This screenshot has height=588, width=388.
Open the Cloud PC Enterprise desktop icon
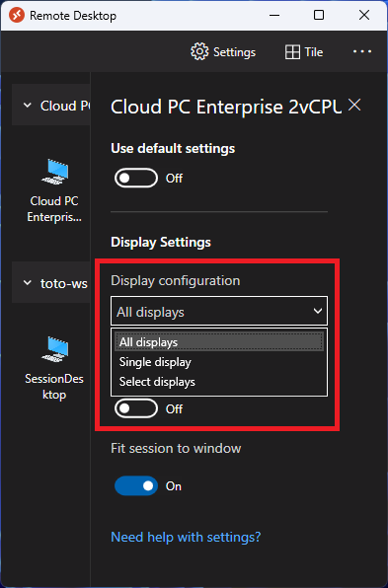tap(54, 172)
